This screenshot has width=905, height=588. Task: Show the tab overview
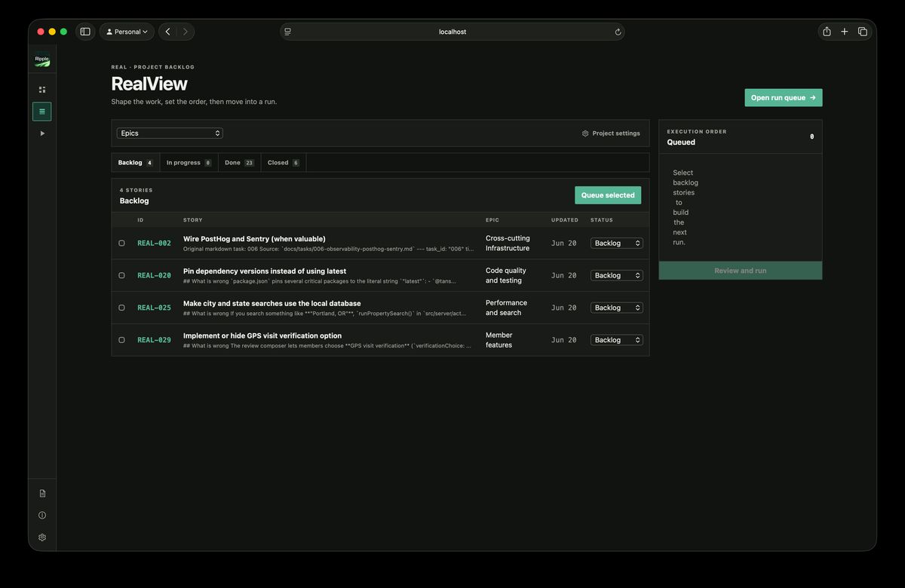pyautogui.click(x=863, y=32)
